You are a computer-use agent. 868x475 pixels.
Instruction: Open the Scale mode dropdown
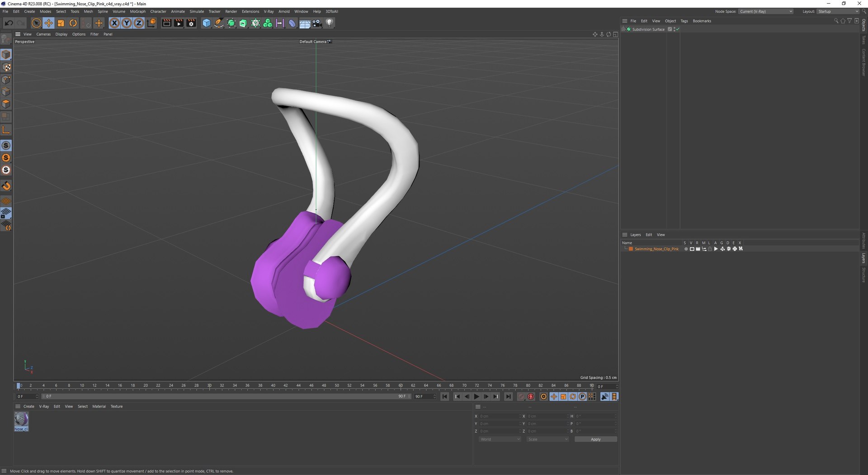pos(547,439)
